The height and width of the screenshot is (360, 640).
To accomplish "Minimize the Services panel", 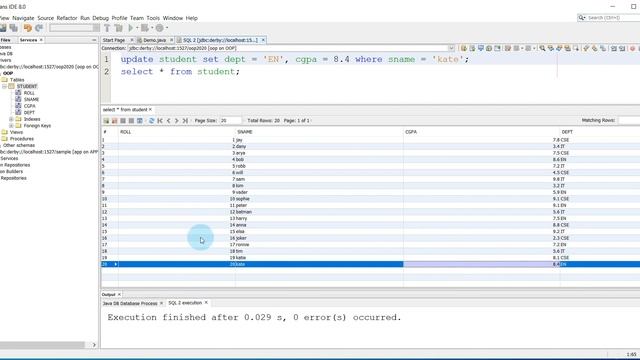I will pos(94,40).
